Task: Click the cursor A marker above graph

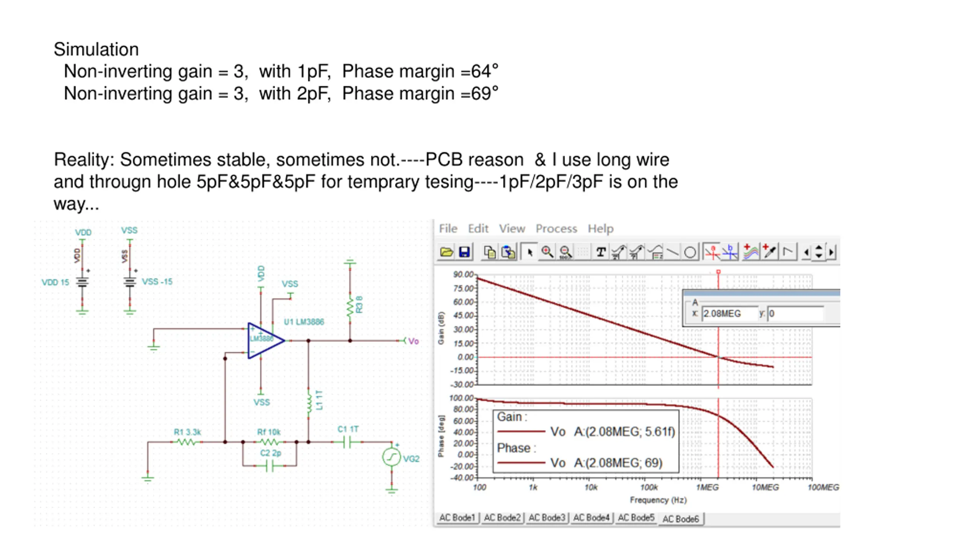Action: [719, 272]
